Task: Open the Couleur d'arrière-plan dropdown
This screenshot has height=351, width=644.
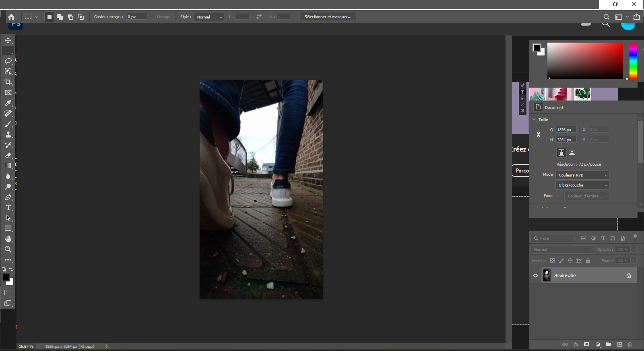Action: tap(587, 196)
